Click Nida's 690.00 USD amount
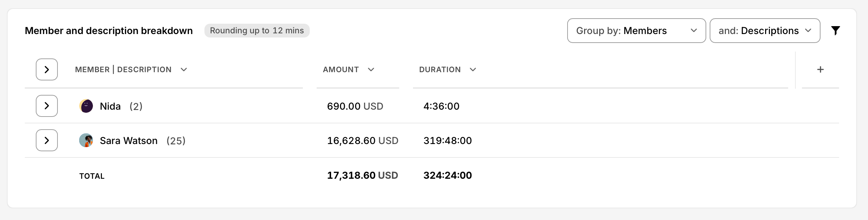Image resolution: width=868 pixels, height=220 pixels. pyautogui.click(x=355, y=106)
